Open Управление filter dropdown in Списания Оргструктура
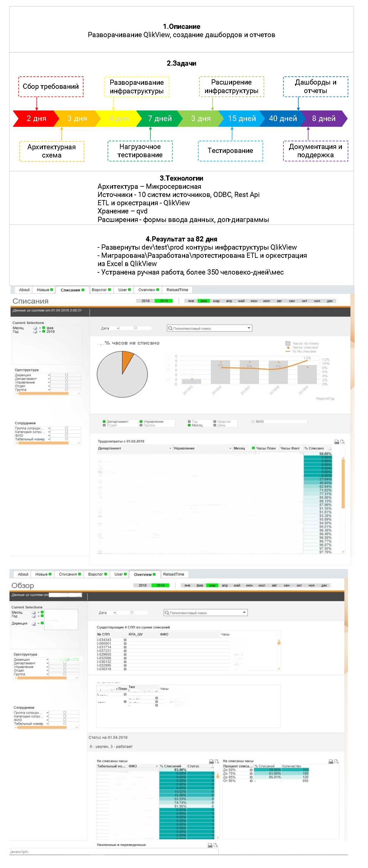 [49, 382]
